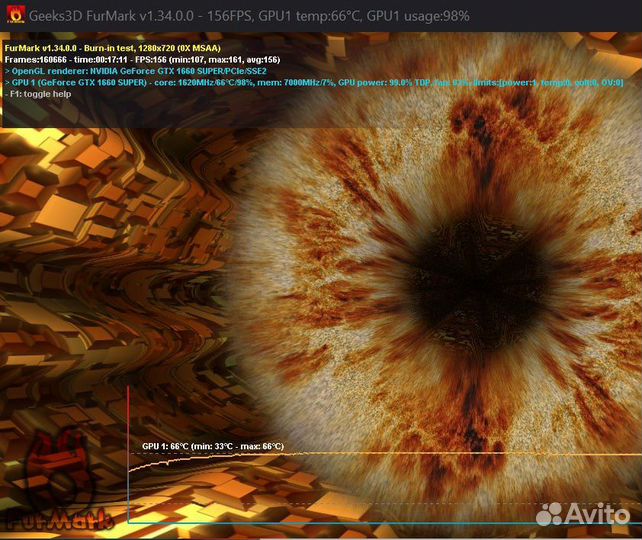Click the Avito colored dots icon
The height and width of the screenshot is (540, 642).
tap(553, 512)
